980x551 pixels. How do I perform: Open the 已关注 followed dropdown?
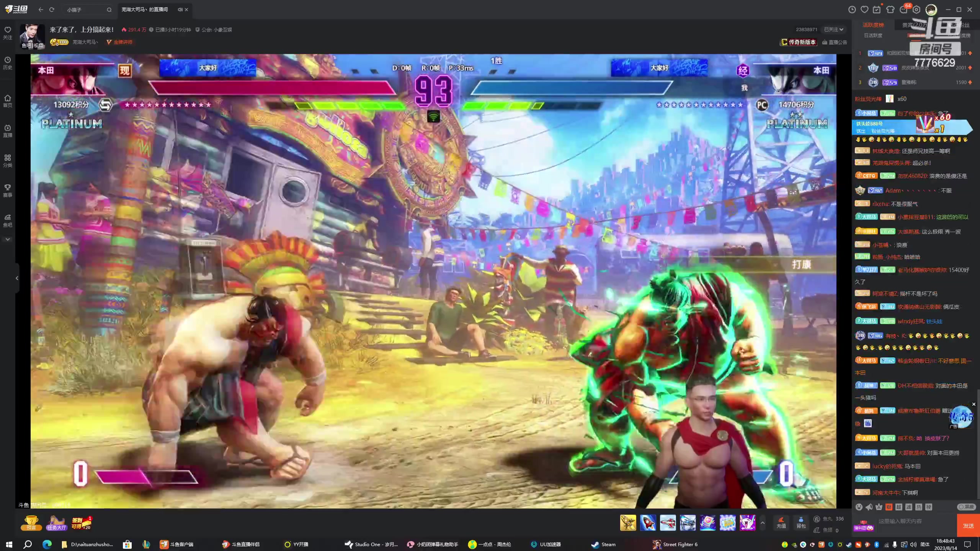833,29
